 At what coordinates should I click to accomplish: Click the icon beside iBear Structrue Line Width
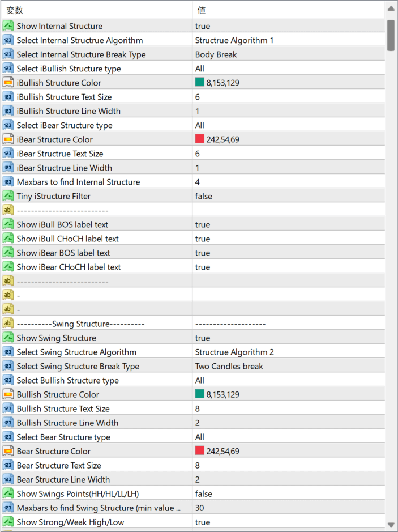8,168
